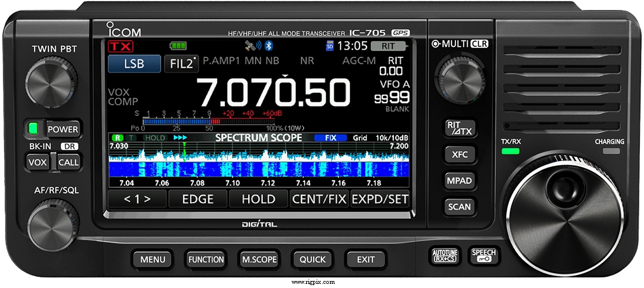Tap the T transmit scope marker
Viewport: 644px width, 288px height.
click(131, 138)
